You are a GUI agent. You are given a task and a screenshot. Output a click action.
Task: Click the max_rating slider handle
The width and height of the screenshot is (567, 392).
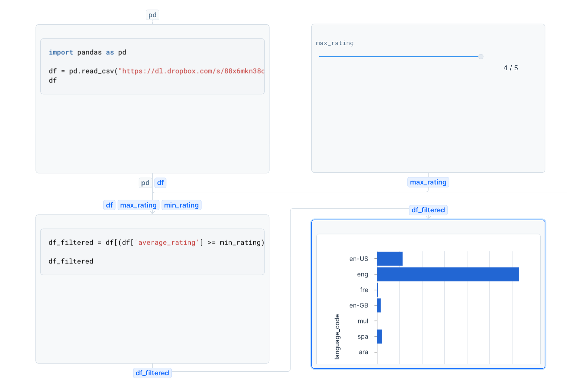click(x=481, y=57)
